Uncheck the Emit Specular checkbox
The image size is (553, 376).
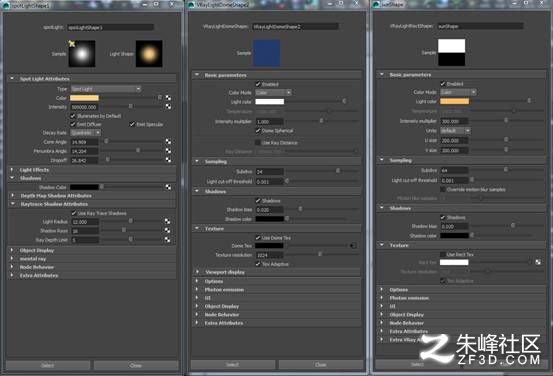click(132, 124)
